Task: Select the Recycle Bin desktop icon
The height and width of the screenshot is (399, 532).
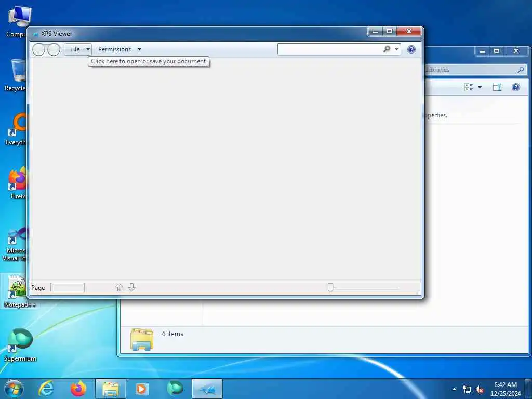Action: [15, 75]
